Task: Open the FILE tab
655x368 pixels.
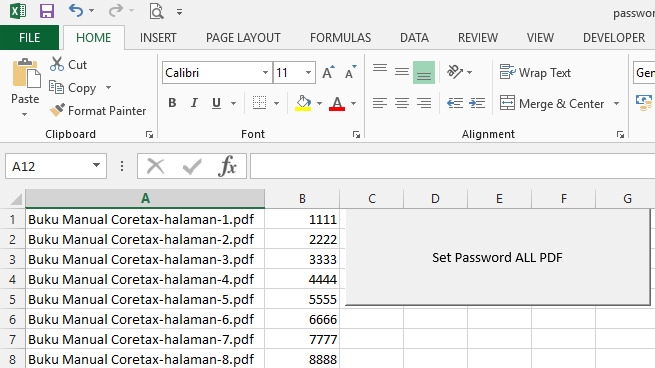Action: [29, 38]
